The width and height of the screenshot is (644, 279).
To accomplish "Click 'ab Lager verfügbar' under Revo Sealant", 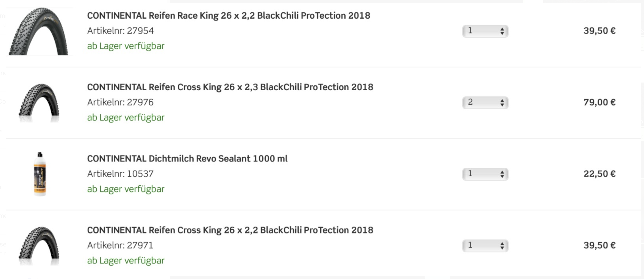I will point(126,189).
